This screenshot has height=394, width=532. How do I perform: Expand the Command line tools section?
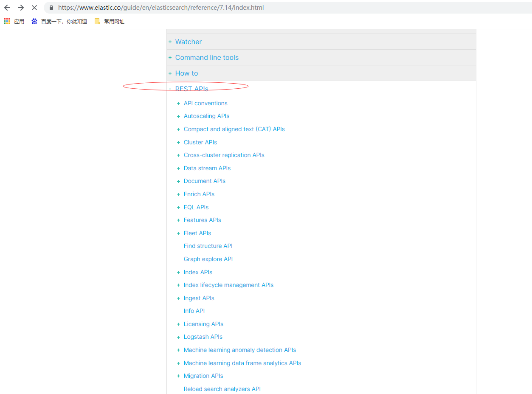click(170, 57)
